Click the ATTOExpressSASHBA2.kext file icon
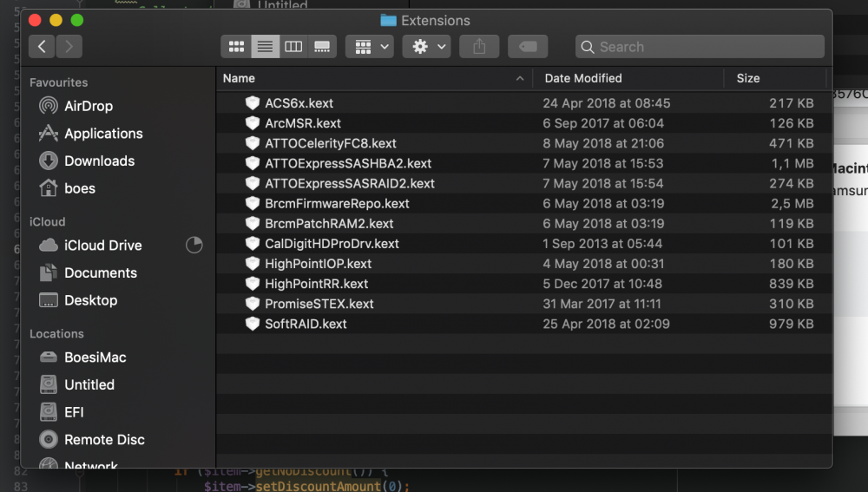The height and width of the screenshot is (492, 868). pyautogui.click(x=253, y=163)
